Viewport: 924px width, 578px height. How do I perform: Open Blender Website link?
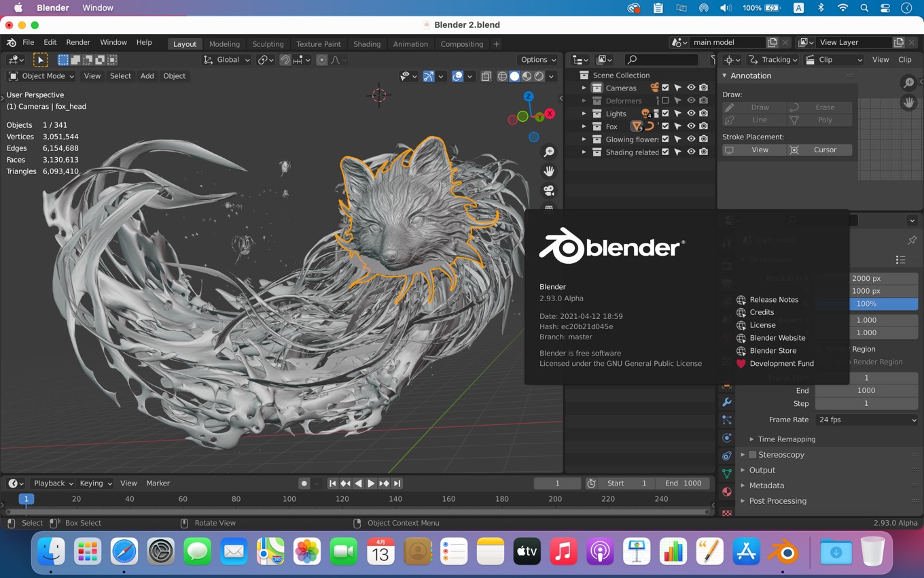(777, 338)
